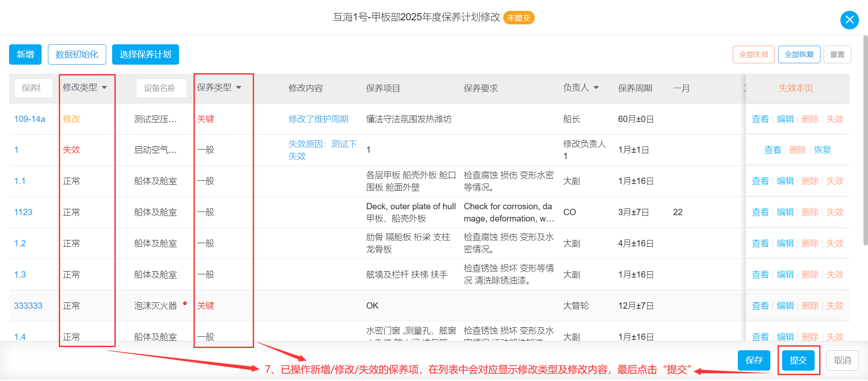Viewport: 868px width, 381px height.
Task: Open plan code 1123
Action: point(23,212)
